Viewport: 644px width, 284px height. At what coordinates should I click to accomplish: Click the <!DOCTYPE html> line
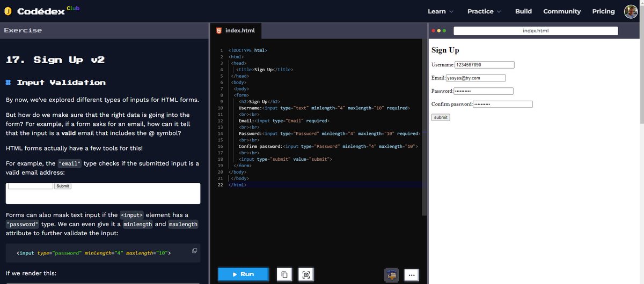pos(247,50)
